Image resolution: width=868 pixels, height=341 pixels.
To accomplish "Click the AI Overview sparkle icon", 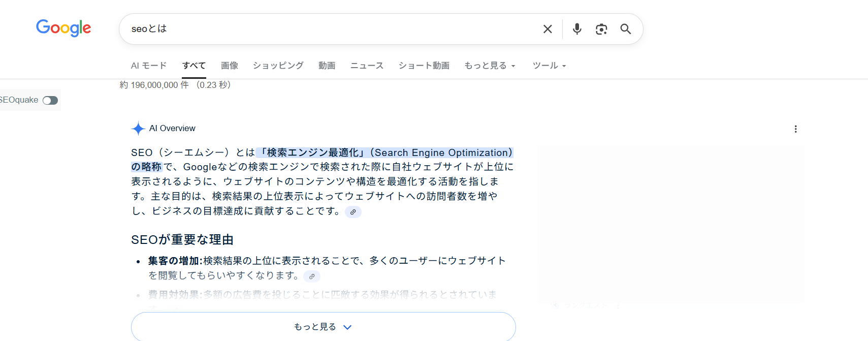I will pos(138,129).
